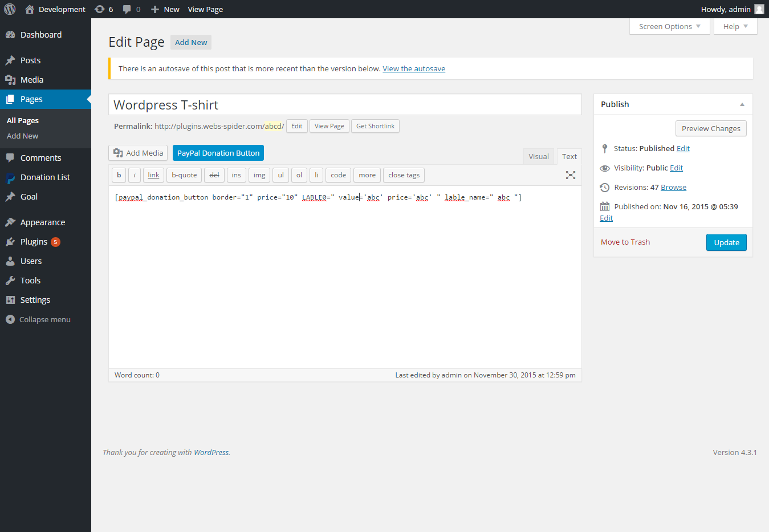Edit the post Status link
Screen dimensions: 769x532
click(683, 148)
